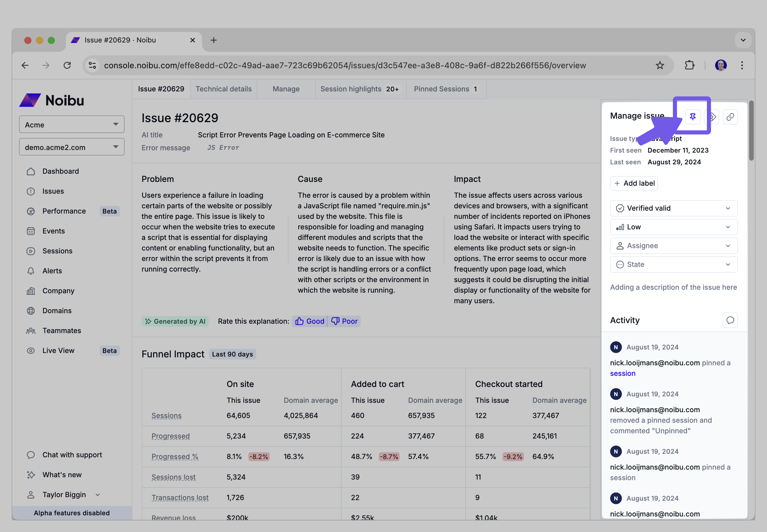Open Events in the sidebar
This screenshot has width=767, height=532.
click(x=53, y=231)
